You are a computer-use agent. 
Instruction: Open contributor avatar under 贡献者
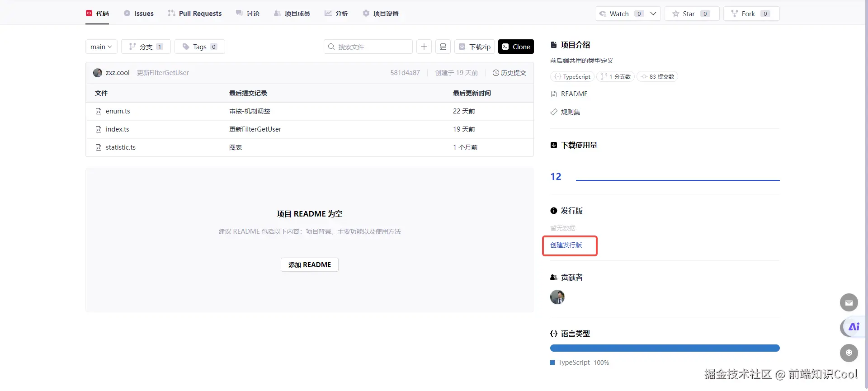pos(557,297)
